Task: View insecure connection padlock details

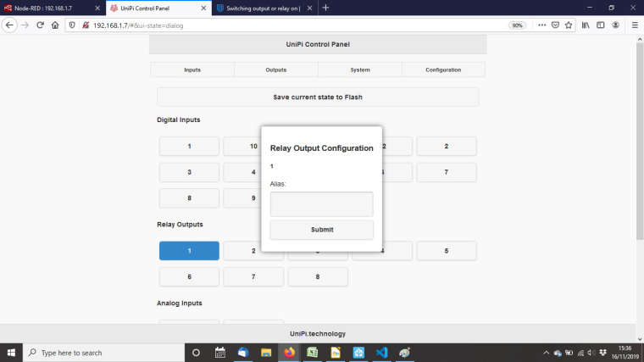Action: [x=86, y=25]
